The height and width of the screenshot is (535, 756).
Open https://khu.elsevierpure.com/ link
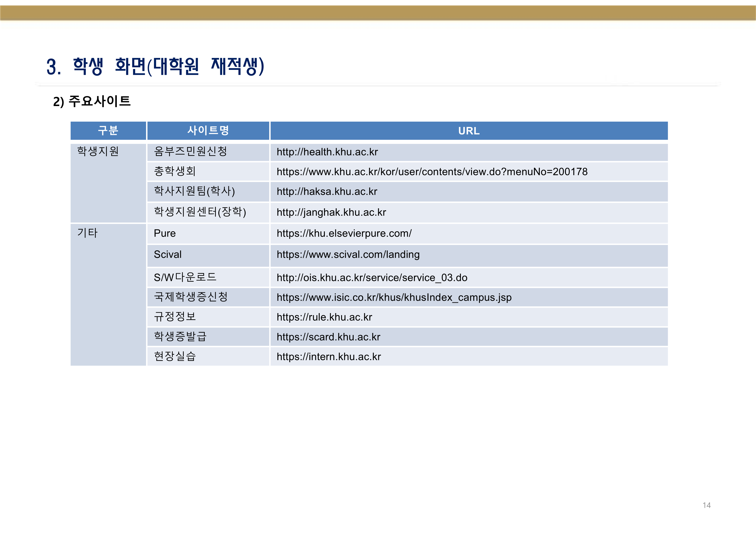coord(344,233)
